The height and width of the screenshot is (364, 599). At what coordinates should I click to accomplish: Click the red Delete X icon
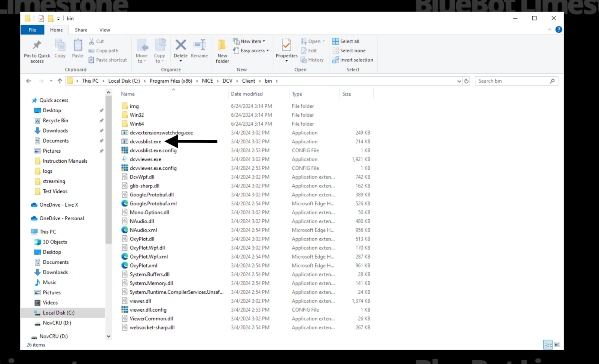tap(181, 45)
